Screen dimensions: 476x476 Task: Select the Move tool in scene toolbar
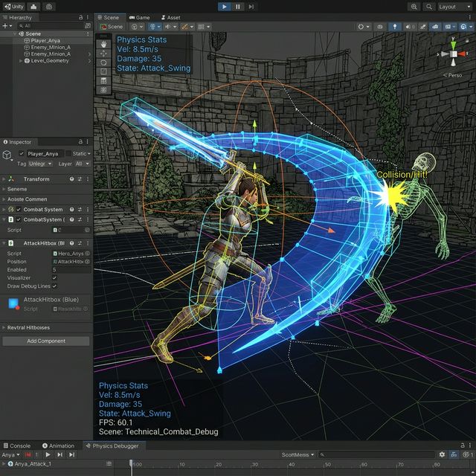click(x=103, y=53)
